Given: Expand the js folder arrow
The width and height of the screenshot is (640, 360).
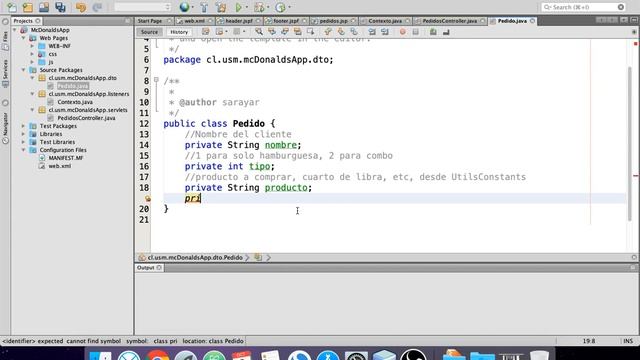Looking at the screenshot, I should [x=32, y=62].
